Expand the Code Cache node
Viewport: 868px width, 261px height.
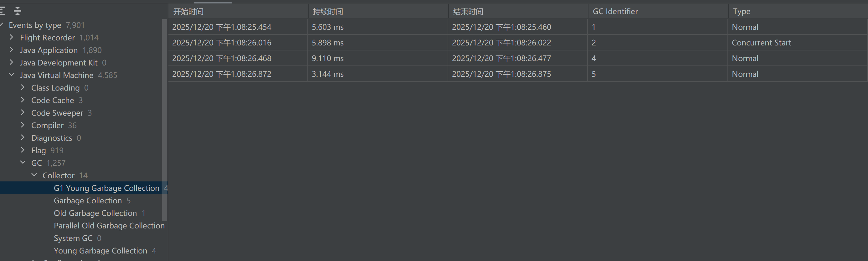[x=23, y=100]
